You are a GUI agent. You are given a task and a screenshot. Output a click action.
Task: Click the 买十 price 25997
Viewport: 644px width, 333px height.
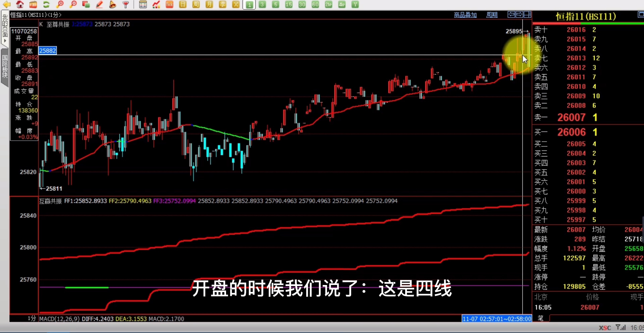(576, 220)
